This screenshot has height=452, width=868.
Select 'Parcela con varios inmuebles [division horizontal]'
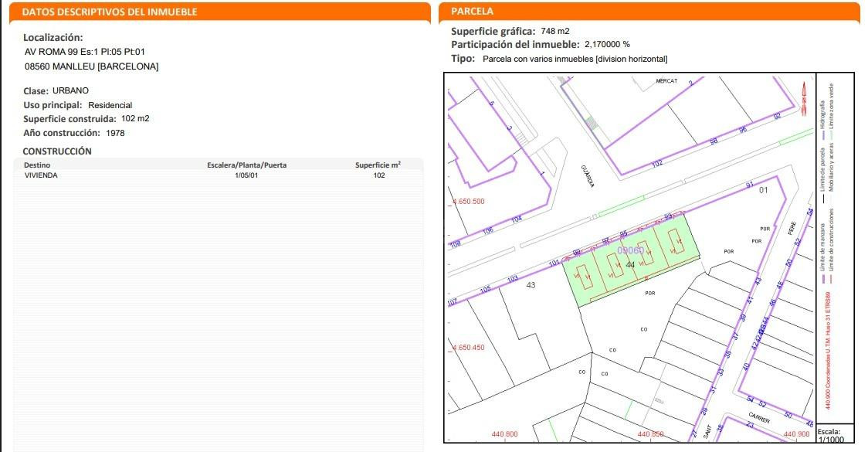pos(575,59)
